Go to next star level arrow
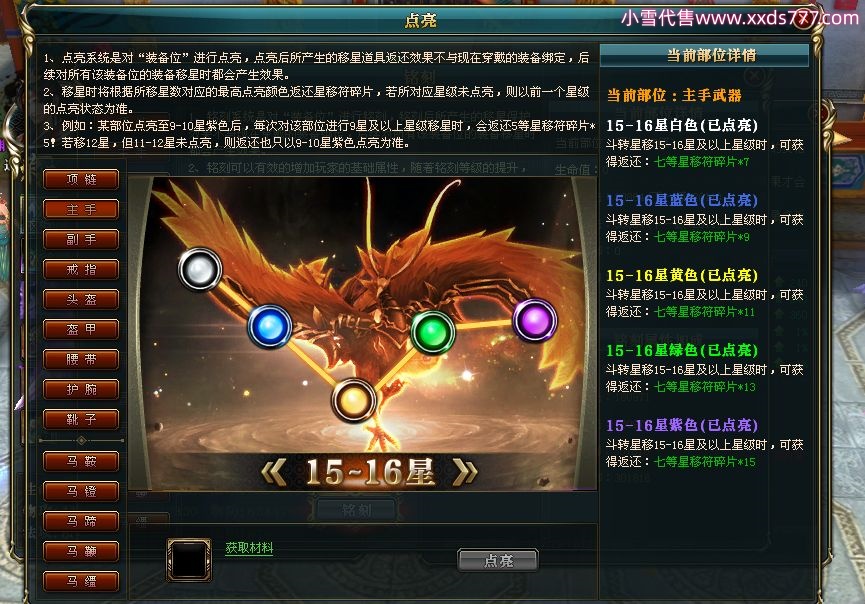 pyautogui.click(x=464, y=473)
